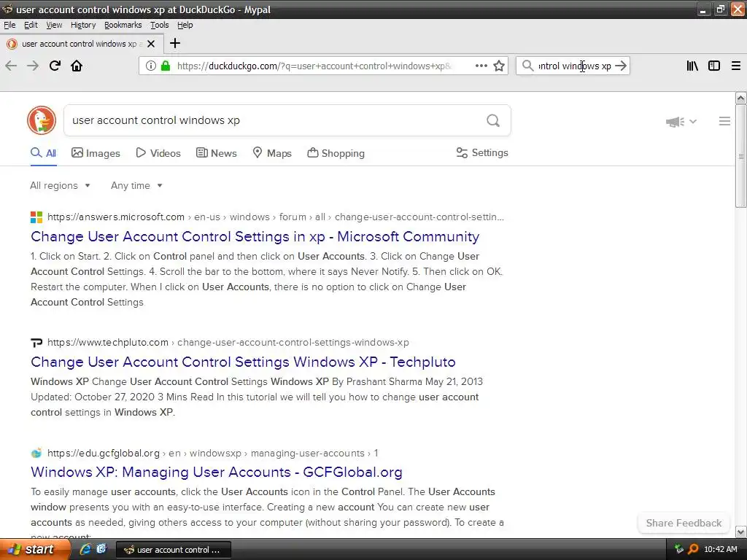Show site information icon in address bar

click(x=150, y=66)
